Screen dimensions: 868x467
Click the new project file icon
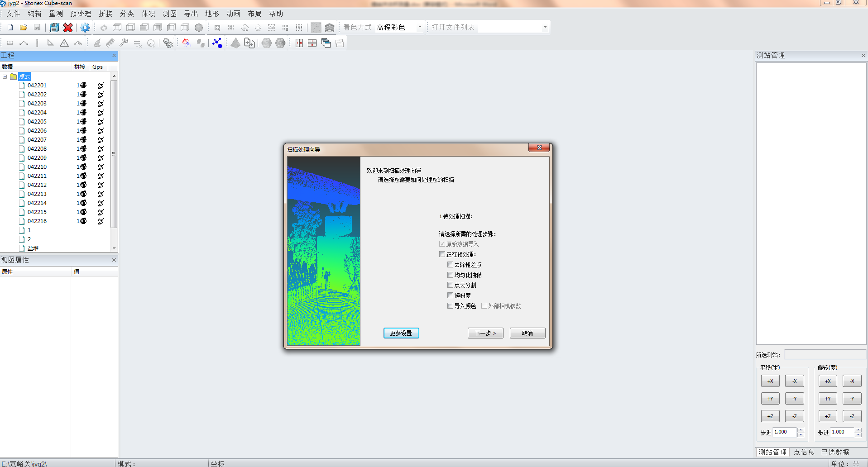click(x=10, y=28)
